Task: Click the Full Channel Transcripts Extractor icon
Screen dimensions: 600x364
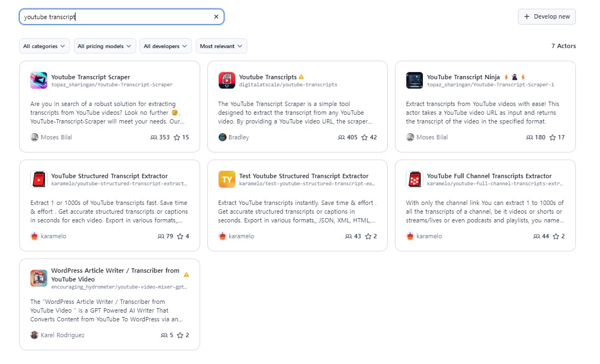Action: click(x=415, y=179)
